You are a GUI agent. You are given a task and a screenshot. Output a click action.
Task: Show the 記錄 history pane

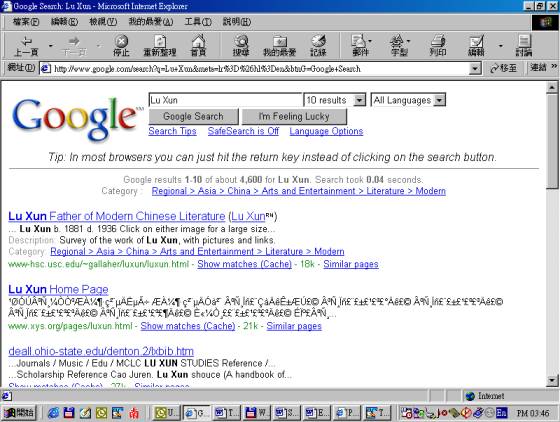(318, 46)
